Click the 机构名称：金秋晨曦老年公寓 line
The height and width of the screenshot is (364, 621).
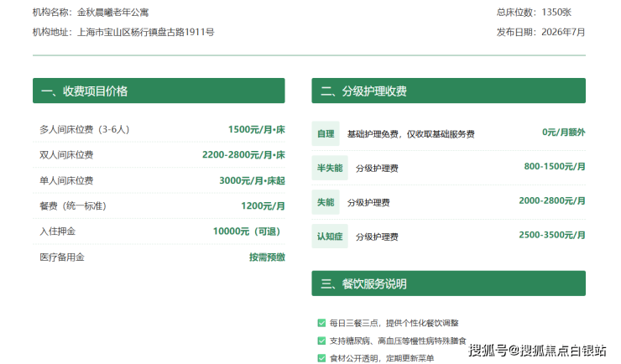[x=91, y=13]
